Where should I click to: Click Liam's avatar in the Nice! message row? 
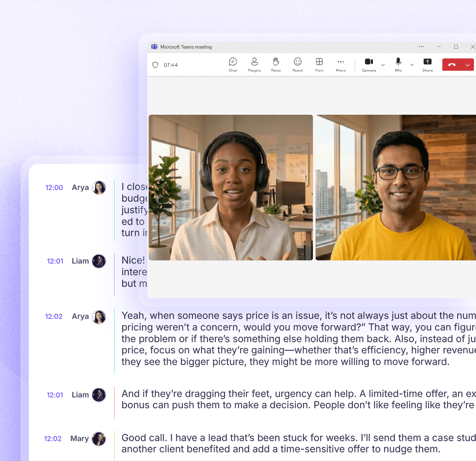(x=99, y=261)
